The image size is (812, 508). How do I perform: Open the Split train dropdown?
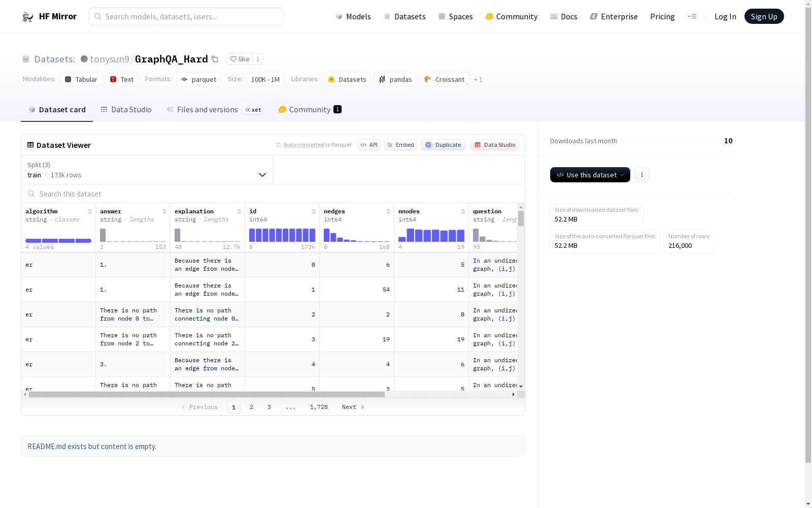pos(147,170)
